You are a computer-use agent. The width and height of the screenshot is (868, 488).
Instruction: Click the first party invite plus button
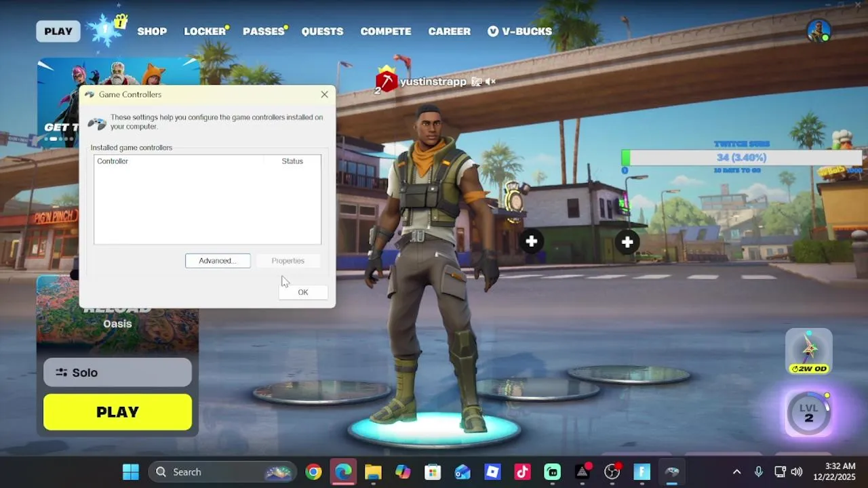point(532,241)
